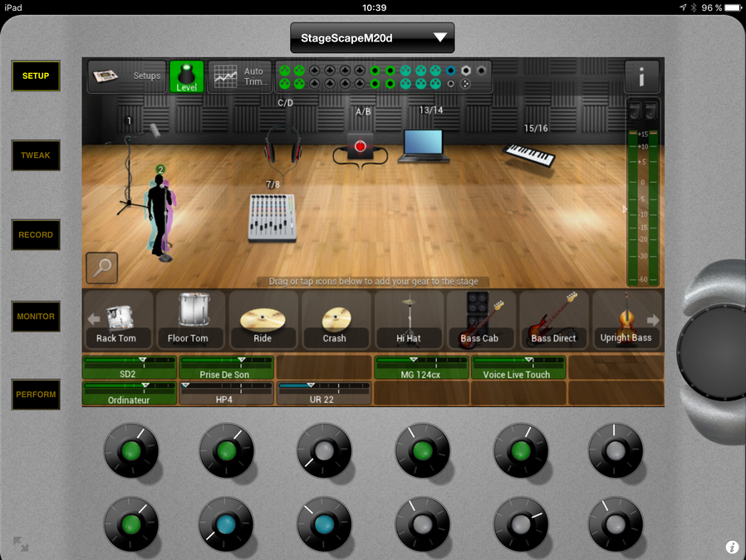
Task: Open the Setups button
Action: (x=126, y=76)
